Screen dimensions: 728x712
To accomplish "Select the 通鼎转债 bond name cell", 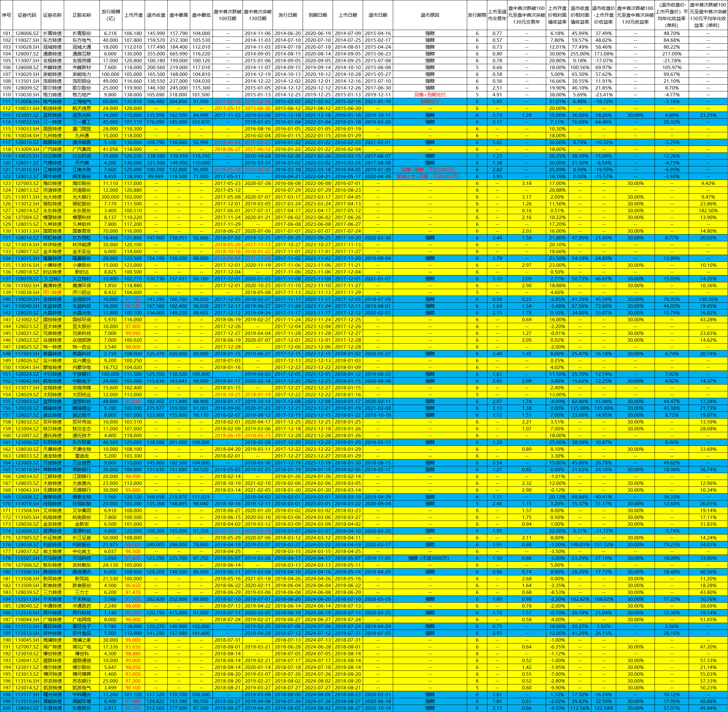I will (52, 54).
